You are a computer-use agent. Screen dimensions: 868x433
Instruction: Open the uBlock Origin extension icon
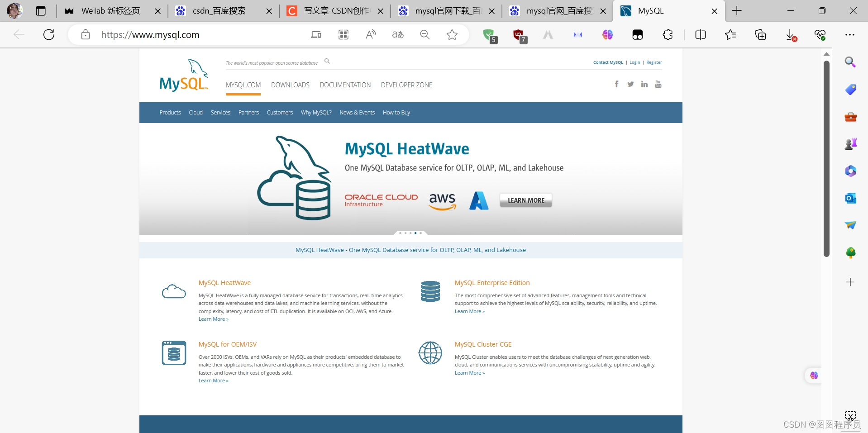[520, 35]
